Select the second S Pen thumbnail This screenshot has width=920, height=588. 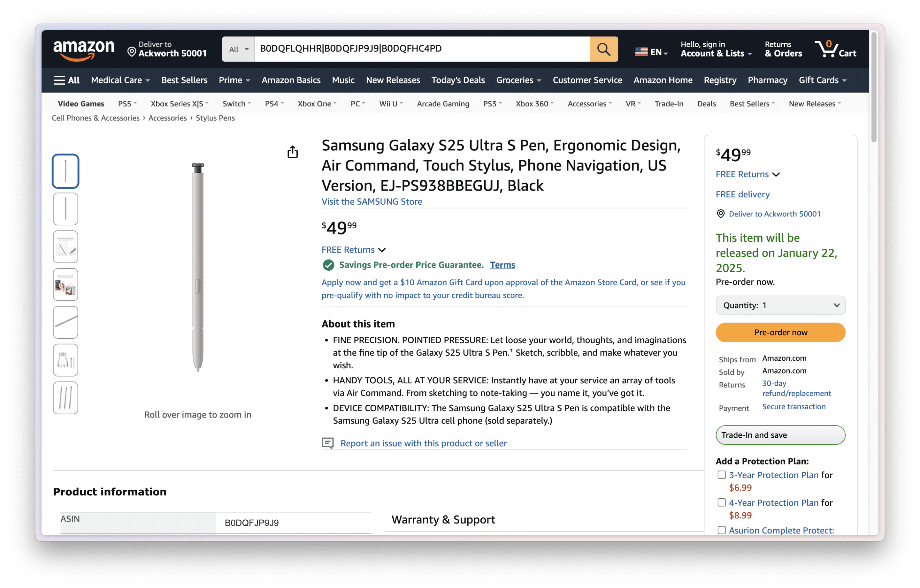tap(65, 209)
